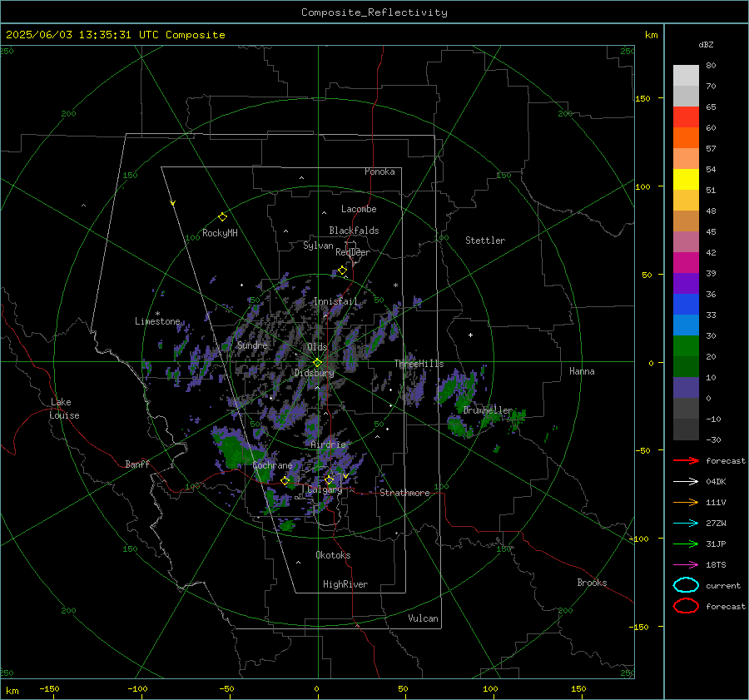Click the Calgary city label
The height and width of the screenshot is (700, 749).
(x=325, y=489)
